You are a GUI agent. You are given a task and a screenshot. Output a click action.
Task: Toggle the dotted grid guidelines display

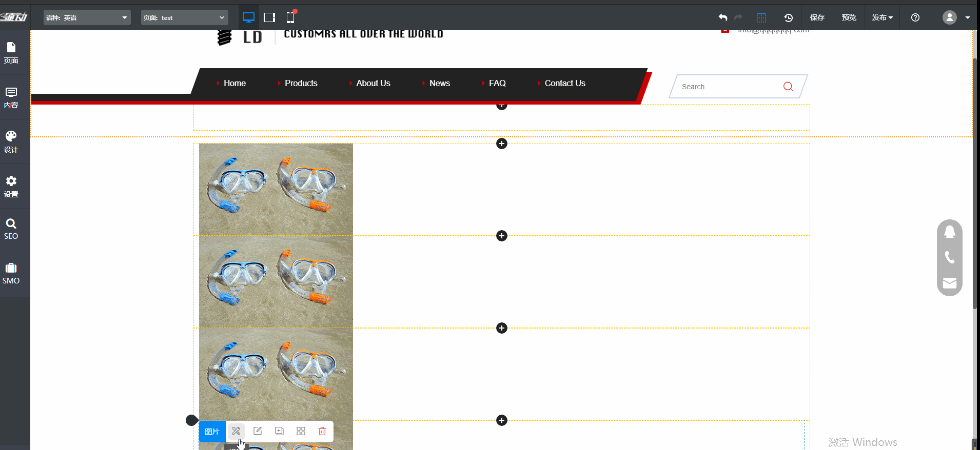point(761,17)
